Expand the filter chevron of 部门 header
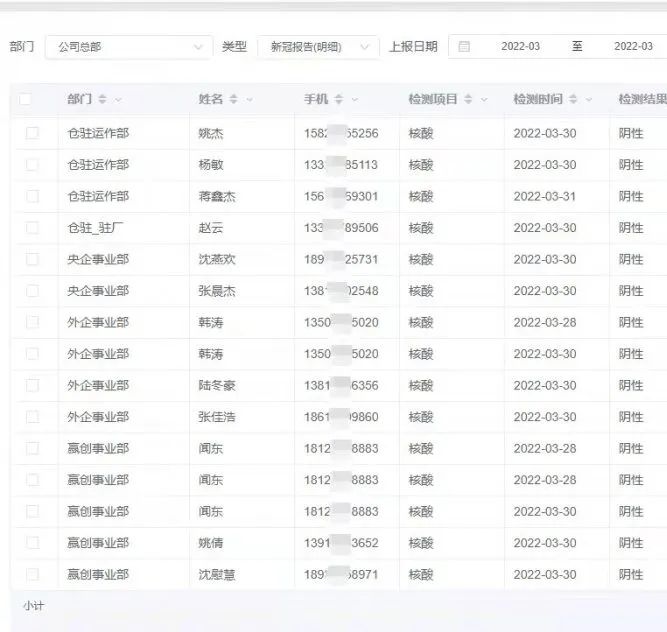The image size is (667, 632). 119,100
